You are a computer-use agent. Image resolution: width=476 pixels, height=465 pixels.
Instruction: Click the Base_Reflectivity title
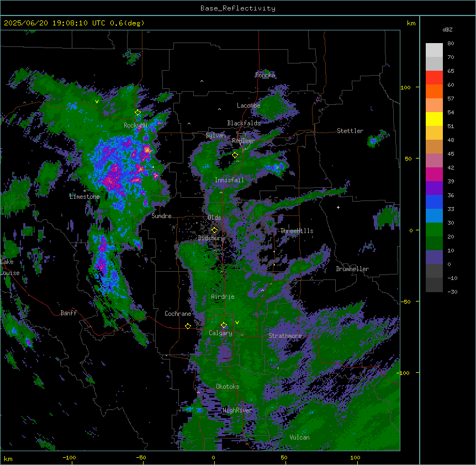[238, 8]
